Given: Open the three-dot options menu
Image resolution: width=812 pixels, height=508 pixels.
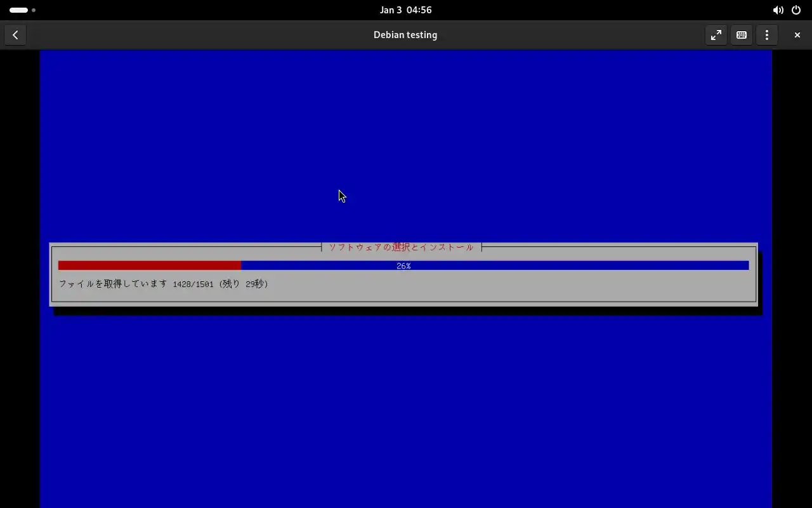Looking at the screenshot, I should (x=767, y=35).
